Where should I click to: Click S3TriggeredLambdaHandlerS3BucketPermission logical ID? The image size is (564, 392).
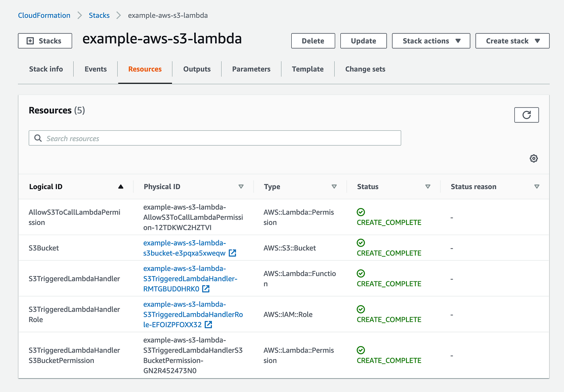click(x=75, y=355)
